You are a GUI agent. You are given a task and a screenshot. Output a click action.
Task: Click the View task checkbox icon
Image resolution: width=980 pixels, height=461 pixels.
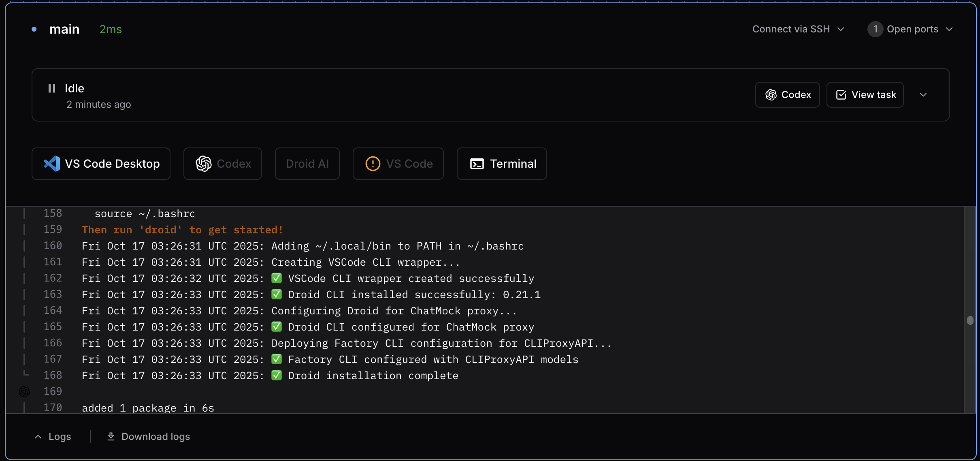841,95
